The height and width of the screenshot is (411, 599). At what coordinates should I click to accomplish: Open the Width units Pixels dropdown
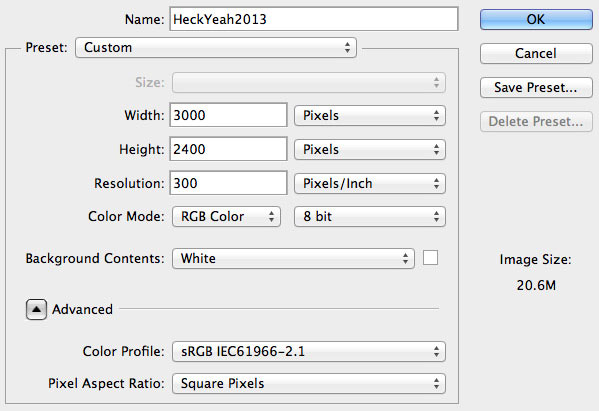[x=370, y=116]
